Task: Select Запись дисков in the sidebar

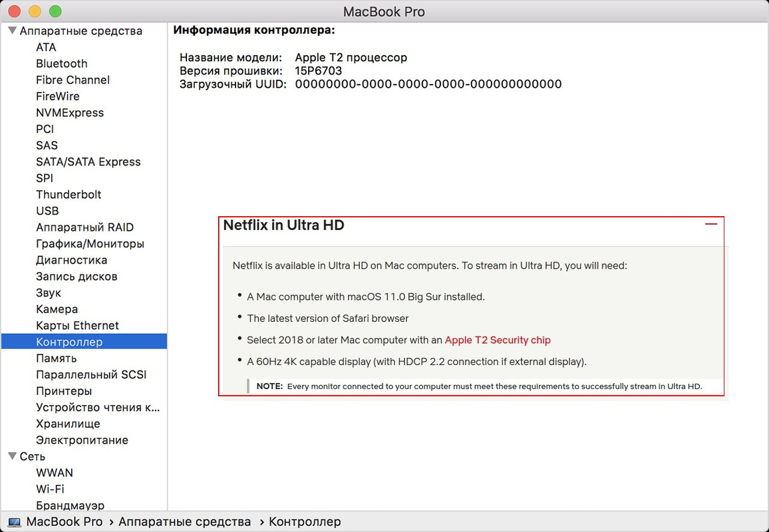Action: click(77, 277)
